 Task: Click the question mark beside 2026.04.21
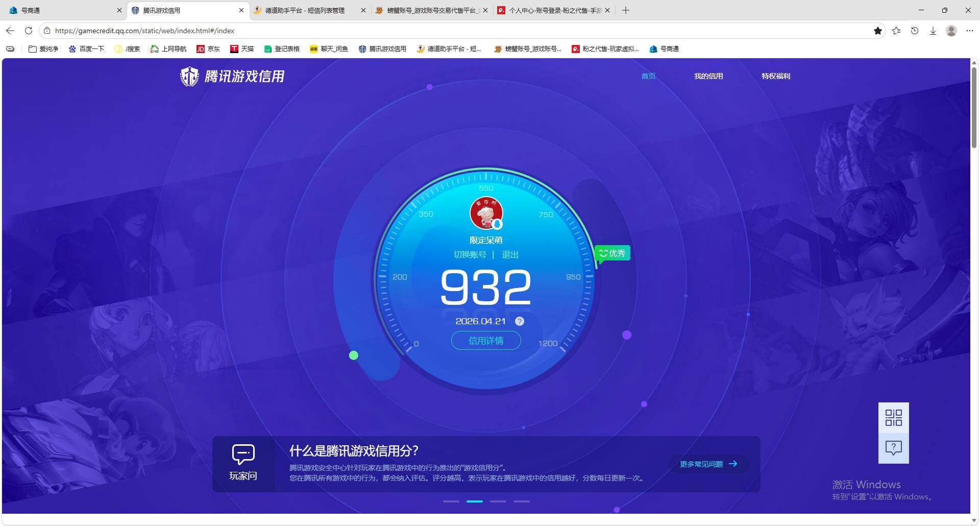point(520,321)
